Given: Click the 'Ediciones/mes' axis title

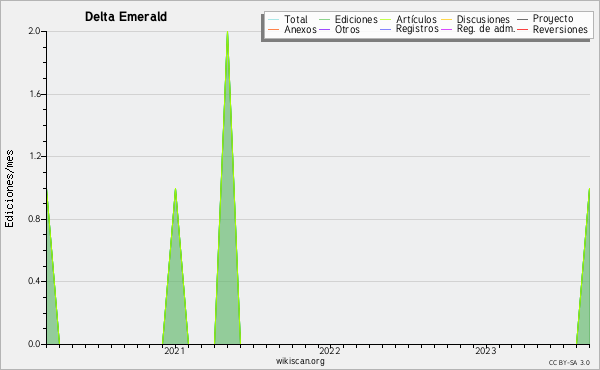Looking at the screenshot, I should 9,189.
